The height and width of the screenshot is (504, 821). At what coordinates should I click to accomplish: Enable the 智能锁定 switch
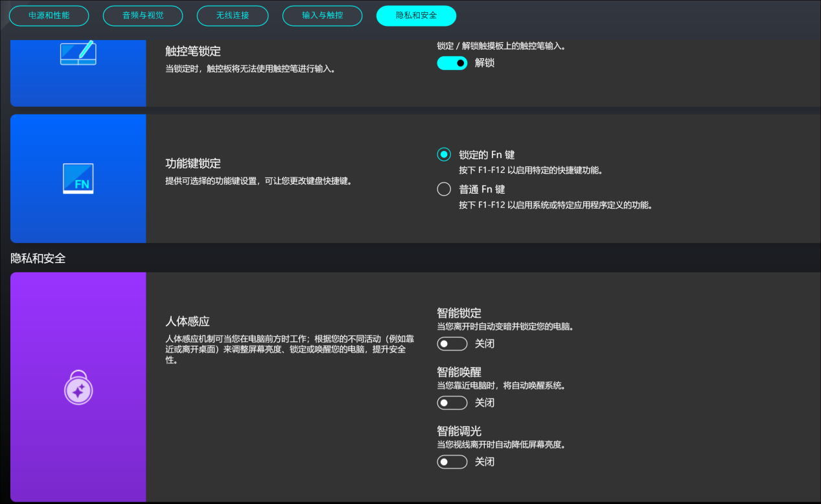(452, 343)
